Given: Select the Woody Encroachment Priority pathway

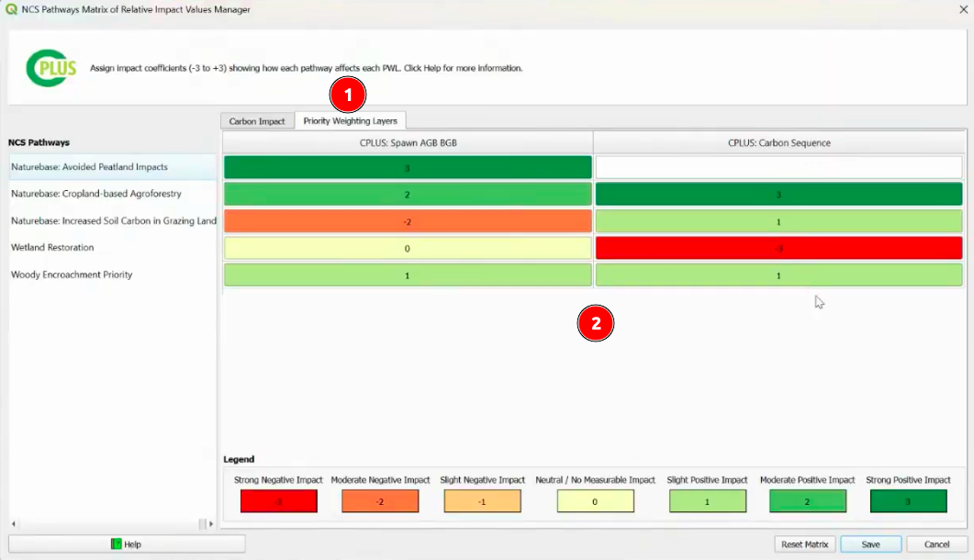Looking at the screenshot, I should 70,274.
